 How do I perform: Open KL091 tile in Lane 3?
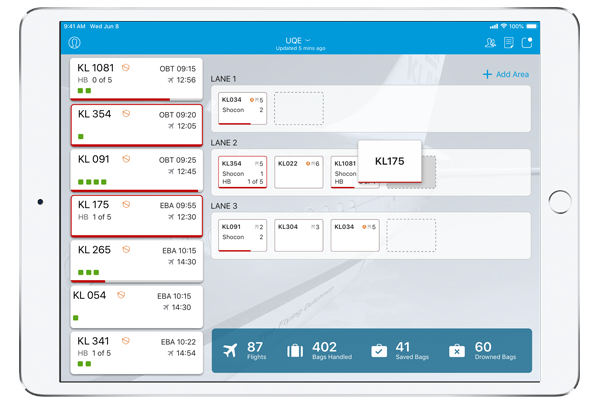[x=242, y=235]
